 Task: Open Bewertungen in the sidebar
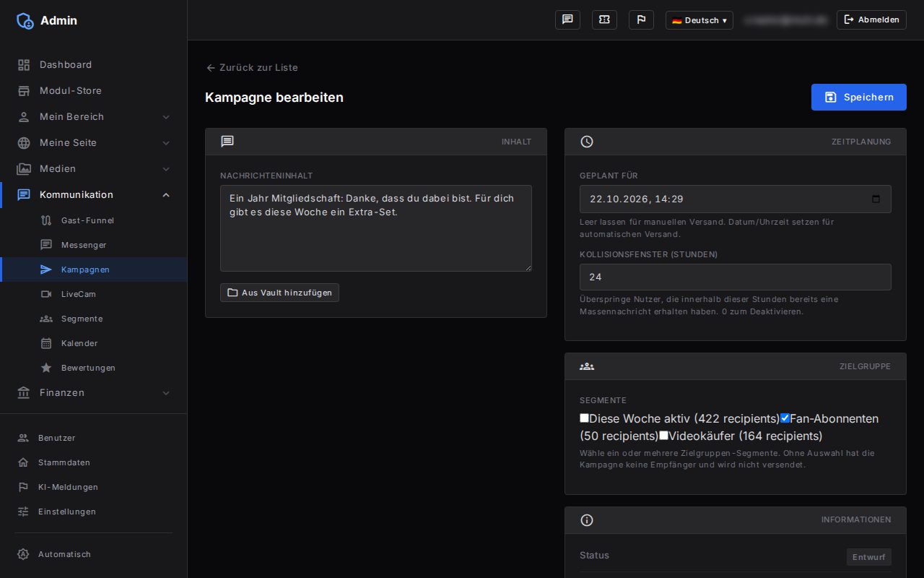coord(94,368)
